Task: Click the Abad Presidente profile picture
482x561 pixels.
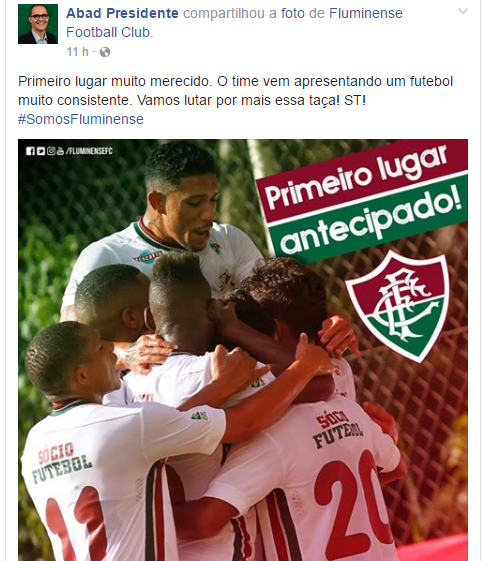Action: click(38, 24)
